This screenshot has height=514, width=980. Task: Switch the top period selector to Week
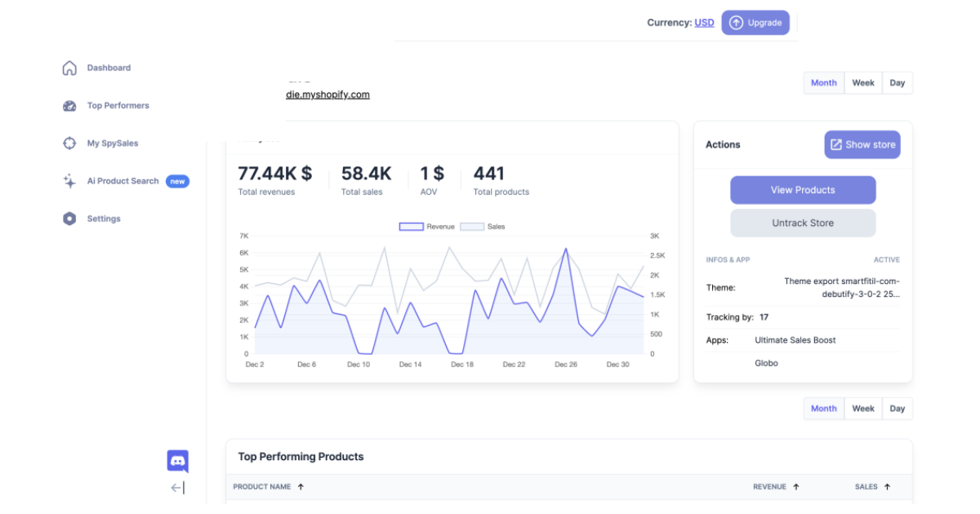click(863, 83)
